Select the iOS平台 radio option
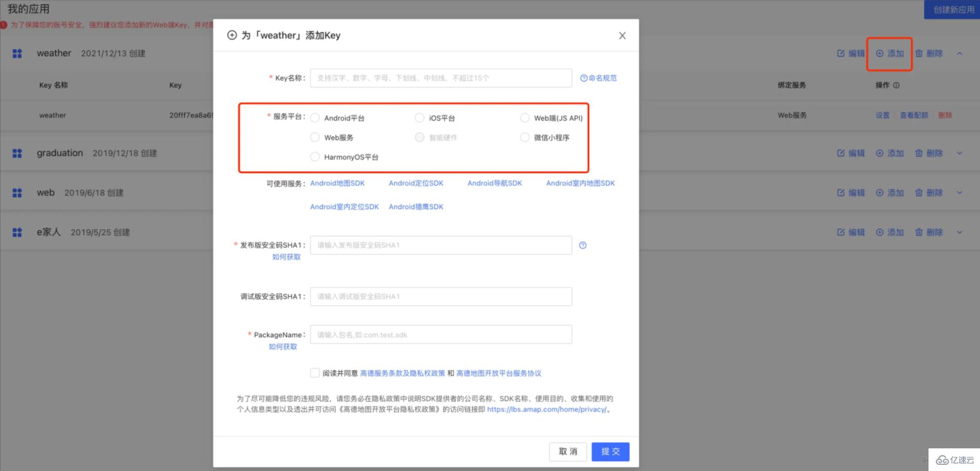The width and height of the screenshot is (980, 471). 420,118
